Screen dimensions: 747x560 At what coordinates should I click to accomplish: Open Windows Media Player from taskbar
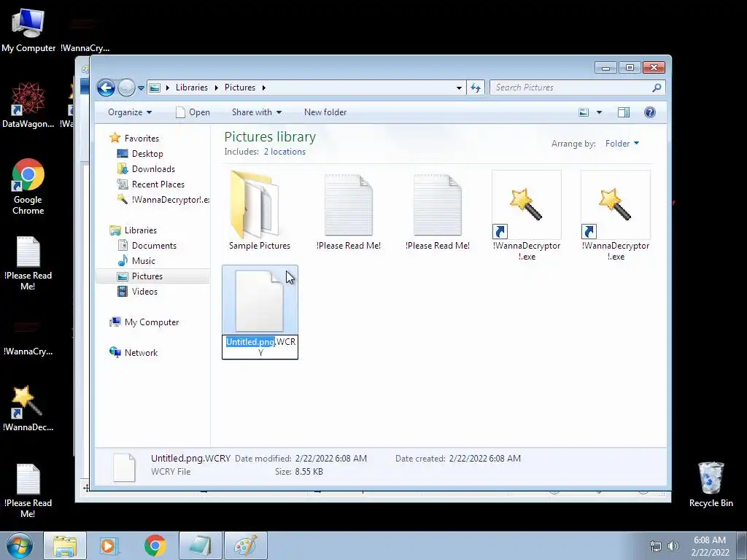(108, 545)
